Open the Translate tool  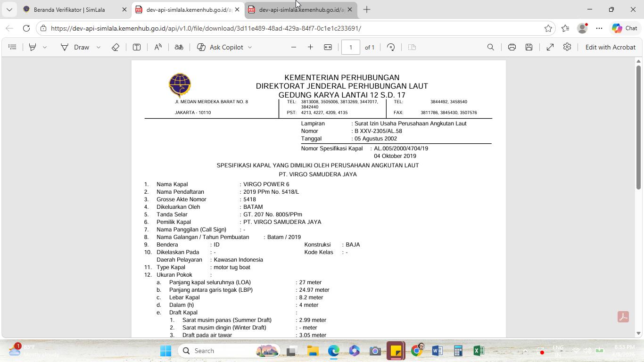179,47
